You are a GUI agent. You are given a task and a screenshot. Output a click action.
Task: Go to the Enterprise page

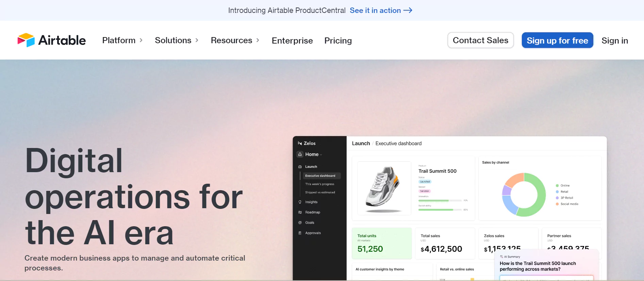point(292,40)
